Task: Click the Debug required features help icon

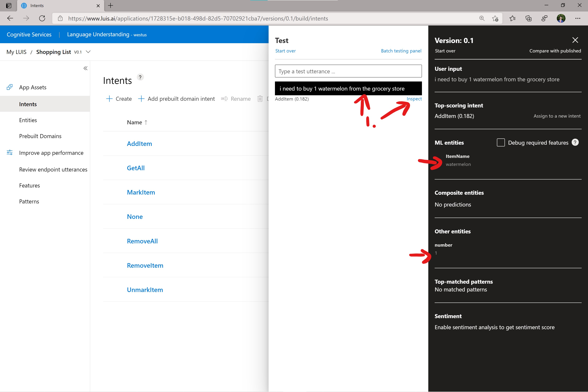Action: pyautogui.click(x=575, y=142)
